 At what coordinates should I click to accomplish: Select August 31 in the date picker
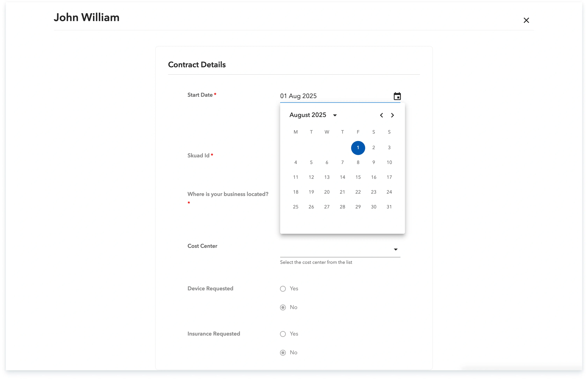tap(389, 207)
